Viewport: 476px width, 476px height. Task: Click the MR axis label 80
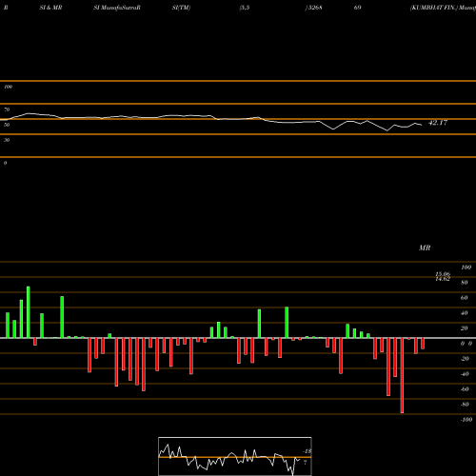tap(465, 283)
